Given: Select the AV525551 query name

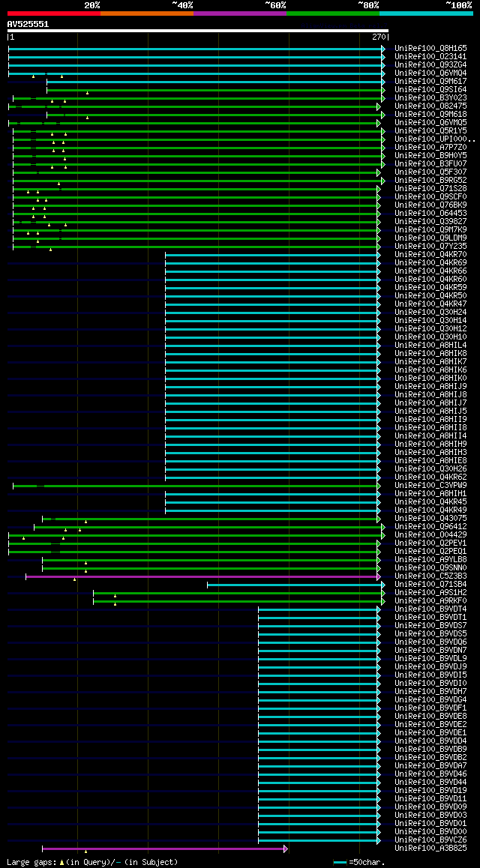Looking at the screenshot, I should (x=28, y=24).
